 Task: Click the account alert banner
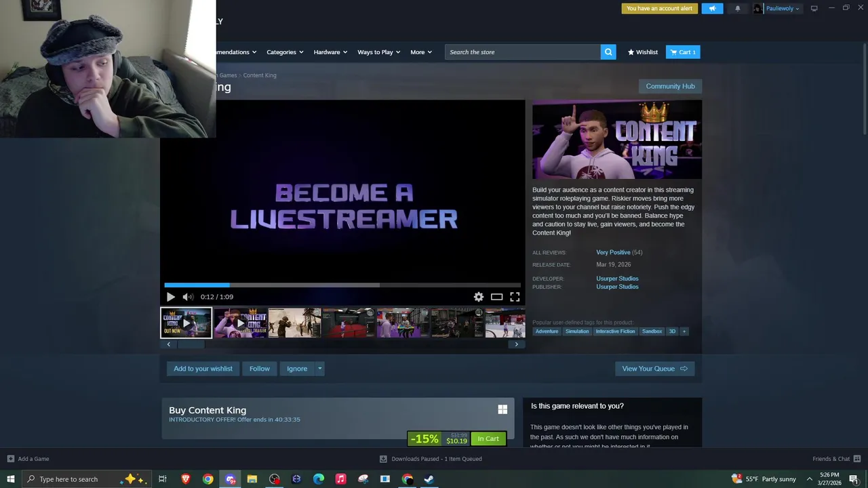[x=660, y=8]
